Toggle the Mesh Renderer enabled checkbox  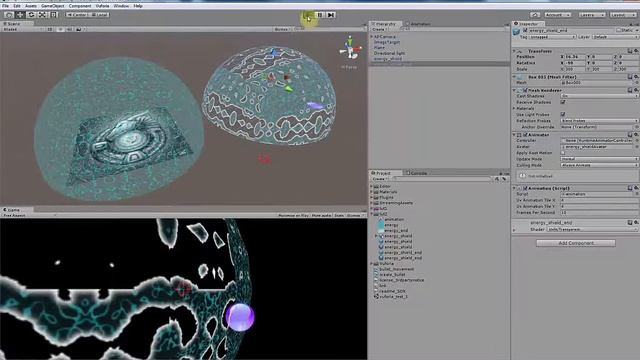coord(525,90)
